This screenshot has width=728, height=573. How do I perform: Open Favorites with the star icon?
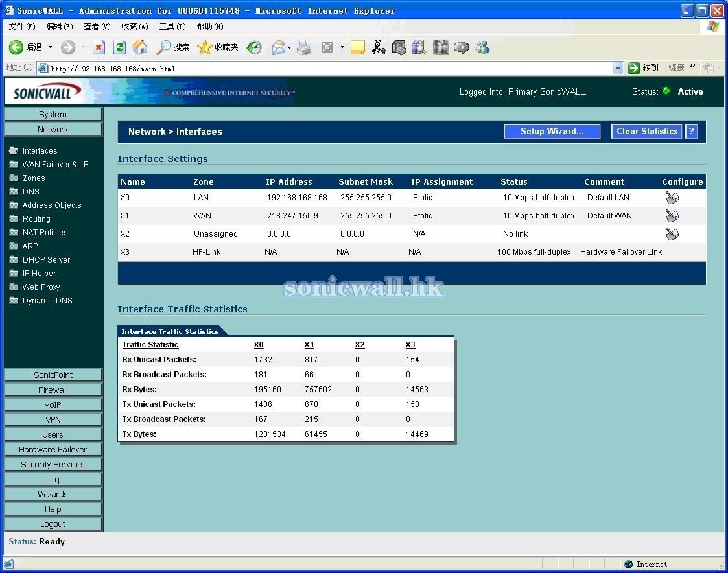coord(204,47)
